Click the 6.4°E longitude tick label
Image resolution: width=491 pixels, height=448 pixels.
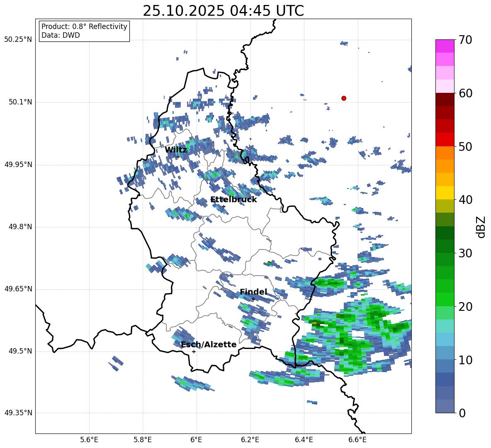click(x=304, y=440)
